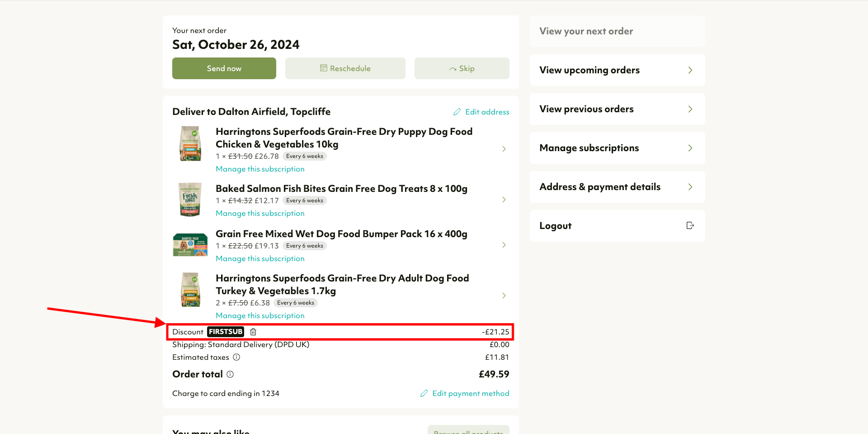
Task: Manage the Baked Salmon Fish Bites subscription
Action: 260,213
